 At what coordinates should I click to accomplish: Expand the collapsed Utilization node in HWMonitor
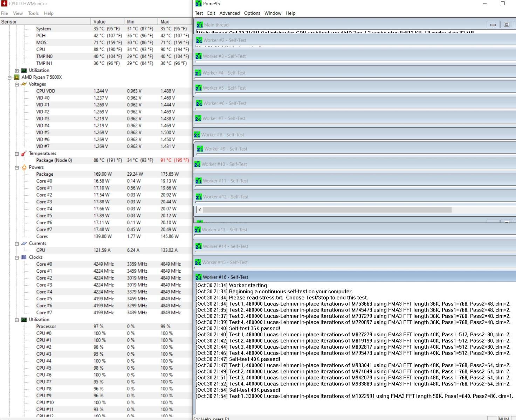click(x=17, y=71)
